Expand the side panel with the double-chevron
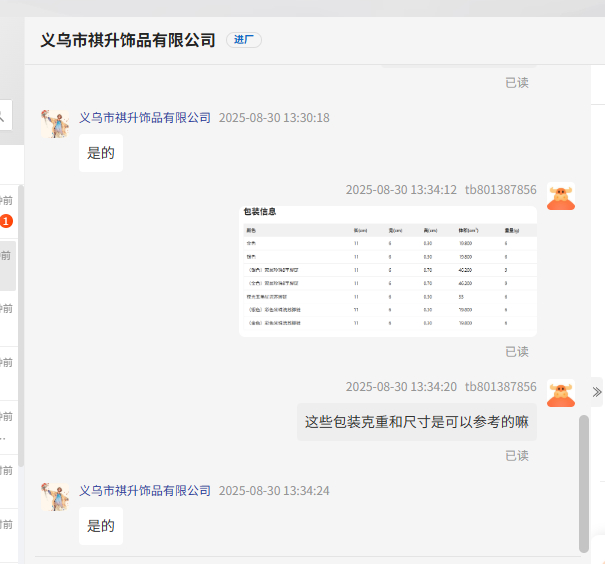Viewport: 605px width, 564px height. click(597, 391)
